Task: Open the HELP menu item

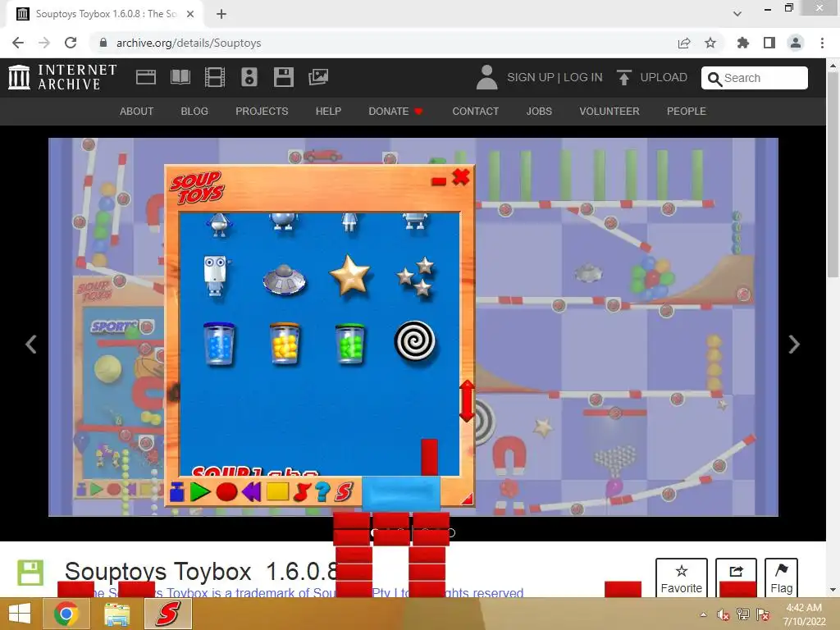Action: [x=328, y=111]
